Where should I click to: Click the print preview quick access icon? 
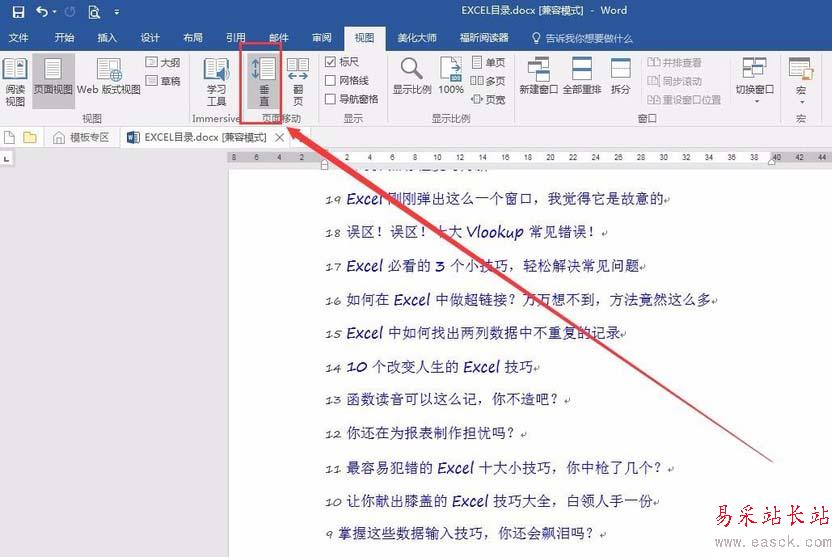[x=94, y=12]
